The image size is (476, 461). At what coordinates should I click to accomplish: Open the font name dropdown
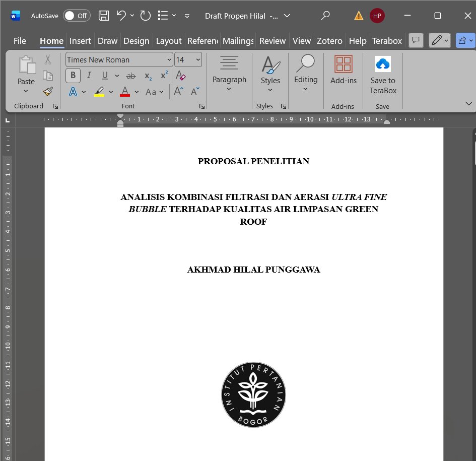[x=169, y=60]
